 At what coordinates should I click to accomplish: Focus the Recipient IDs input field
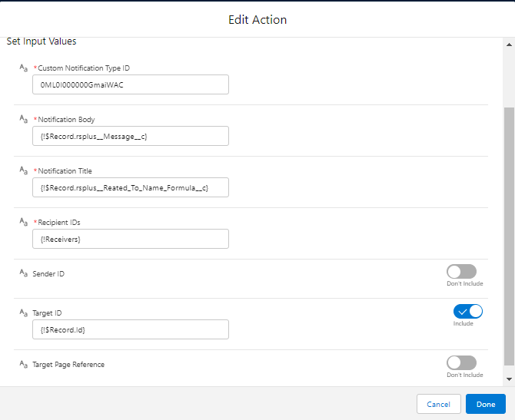[131, 239]
